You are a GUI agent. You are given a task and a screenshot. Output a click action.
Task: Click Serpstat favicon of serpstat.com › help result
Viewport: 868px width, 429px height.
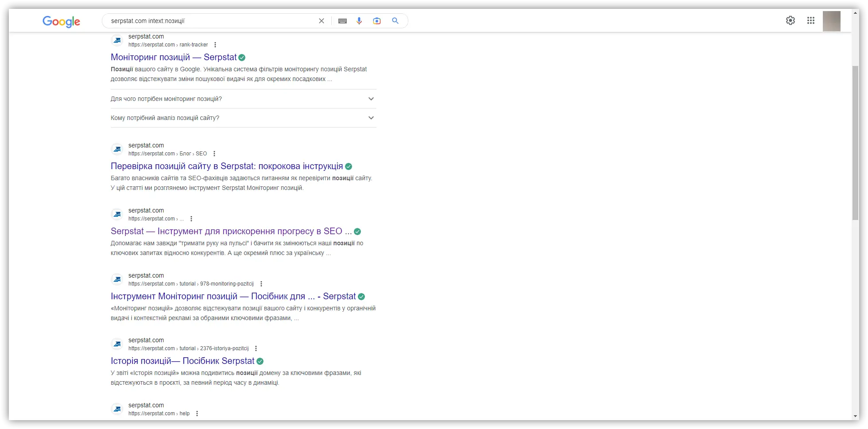point(117,409)
